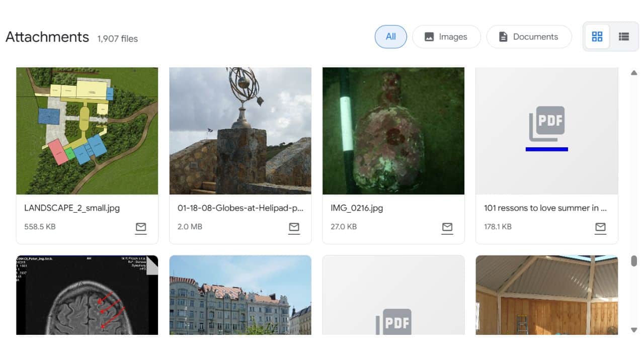Filter attachments by Images
This screenshot has height=362, width=644.
click(446, 37)
